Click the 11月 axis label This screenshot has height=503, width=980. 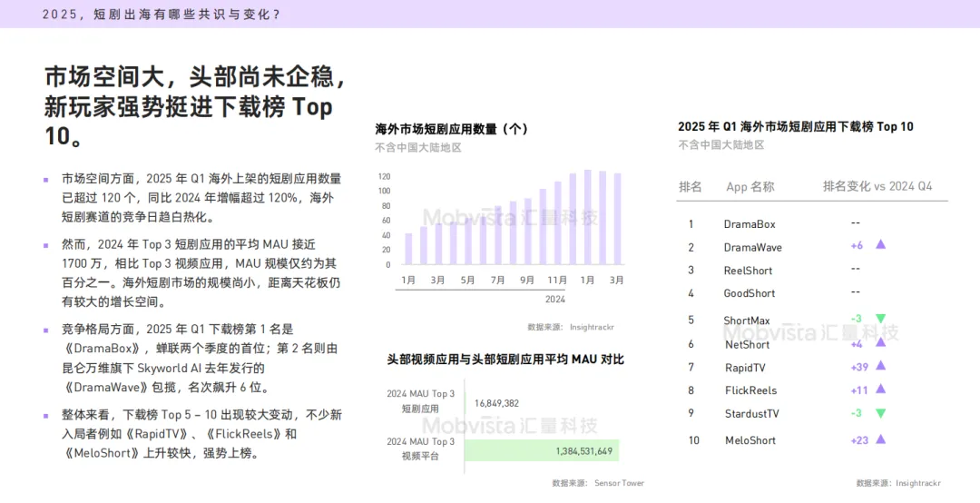(x=557, y=281)
